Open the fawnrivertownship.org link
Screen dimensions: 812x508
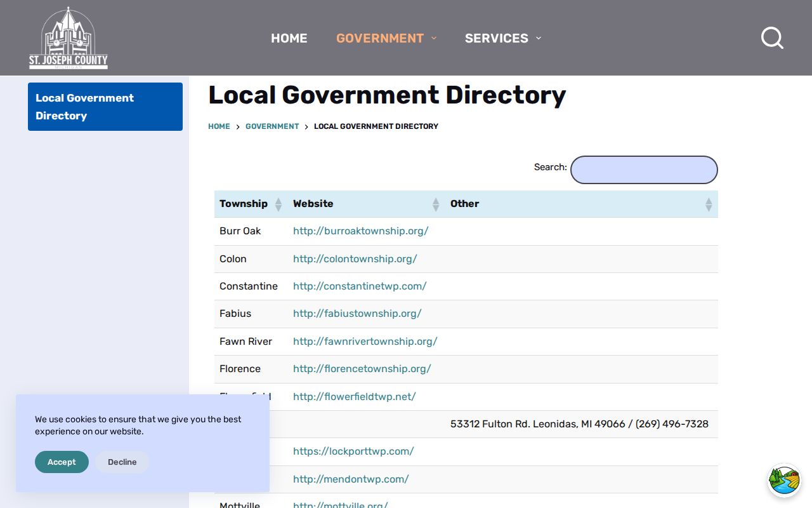[365, 341]
